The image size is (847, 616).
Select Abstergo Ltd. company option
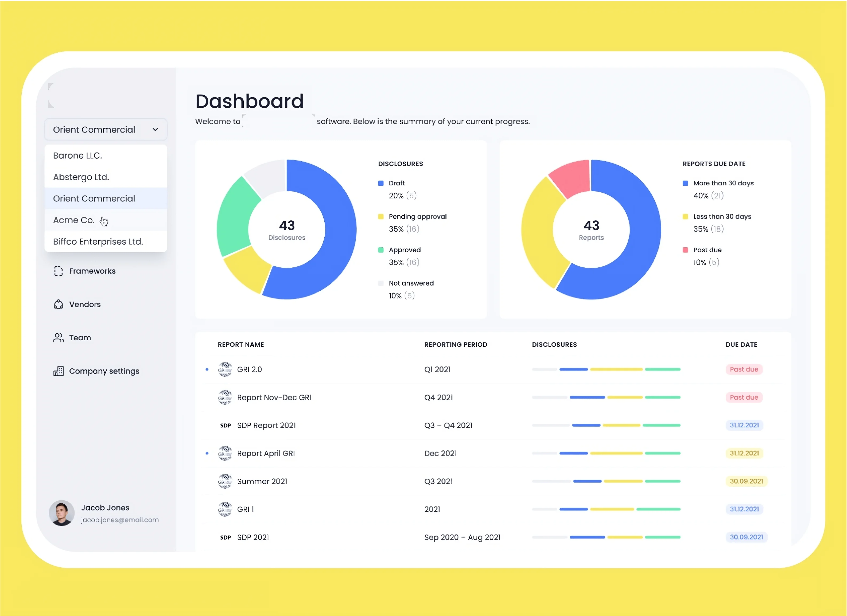pos(81,177)
